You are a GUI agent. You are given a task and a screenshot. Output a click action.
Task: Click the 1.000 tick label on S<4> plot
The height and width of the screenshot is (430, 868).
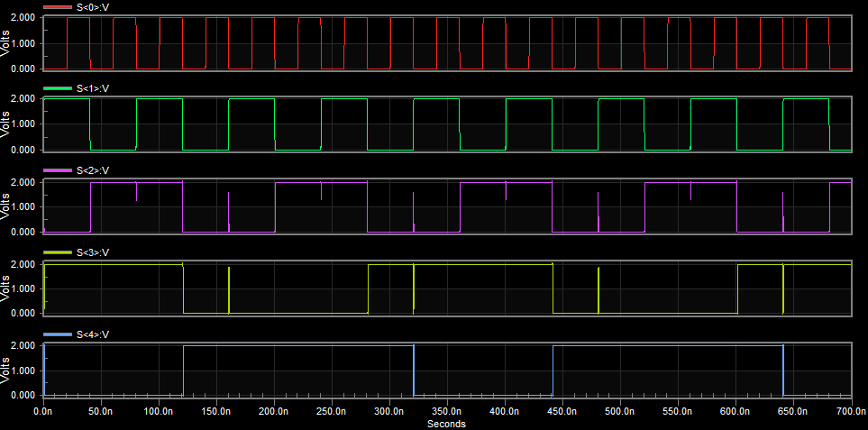(x=25, y=370)
